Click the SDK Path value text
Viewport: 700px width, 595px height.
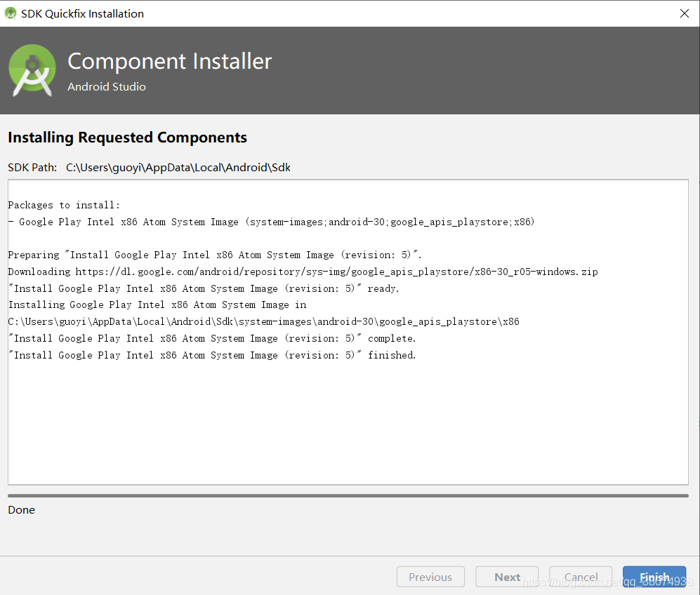[x=178, y=168]
